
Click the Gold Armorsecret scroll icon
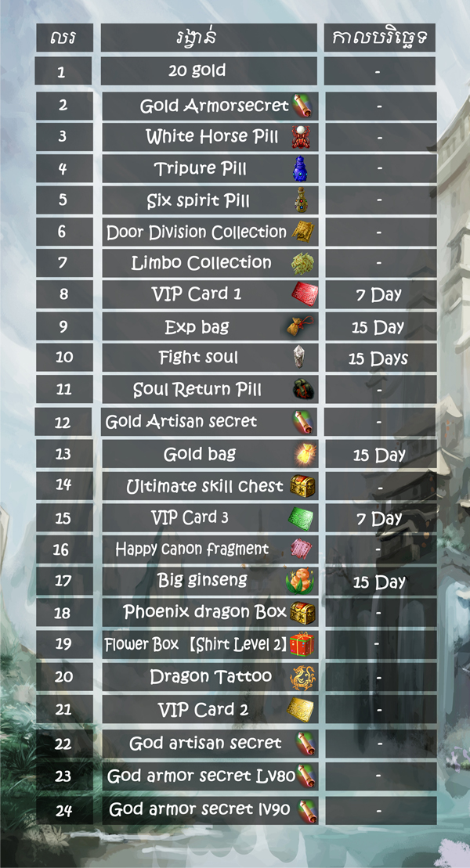302,106
